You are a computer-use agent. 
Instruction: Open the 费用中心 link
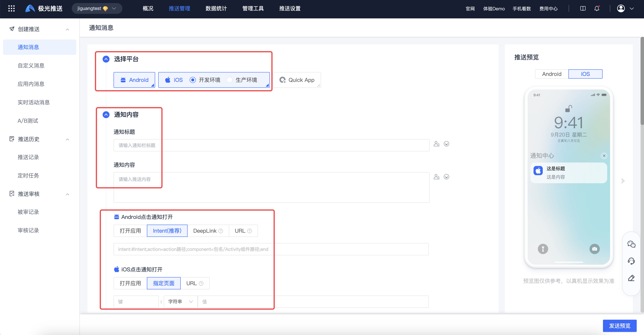[548, 9]
